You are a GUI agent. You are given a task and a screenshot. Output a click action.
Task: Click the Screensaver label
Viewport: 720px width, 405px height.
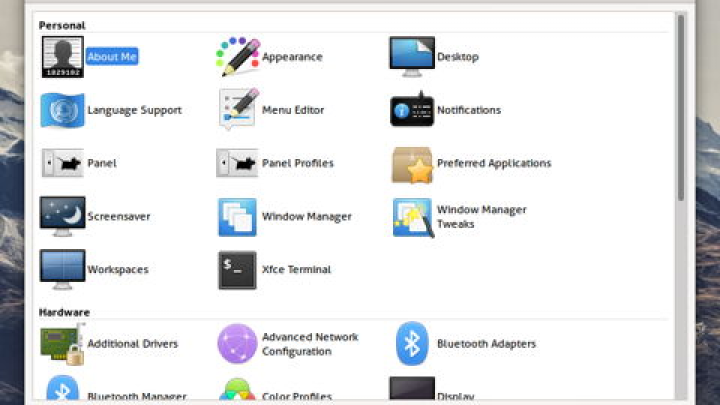tap(119, 216)
